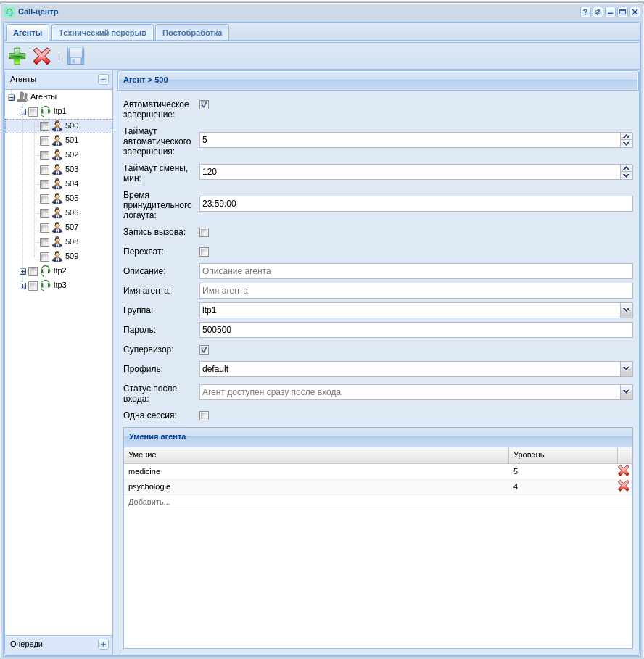Click the refresh icon in title bar

[x=598, y=12]
